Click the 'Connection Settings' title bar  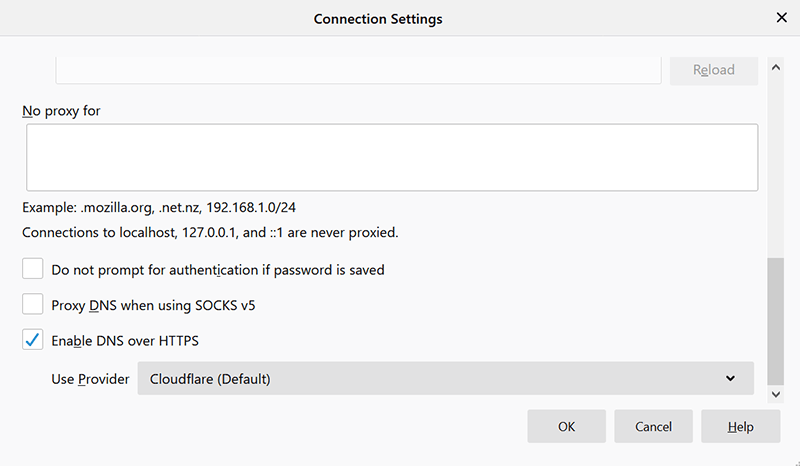click(378, 18)
